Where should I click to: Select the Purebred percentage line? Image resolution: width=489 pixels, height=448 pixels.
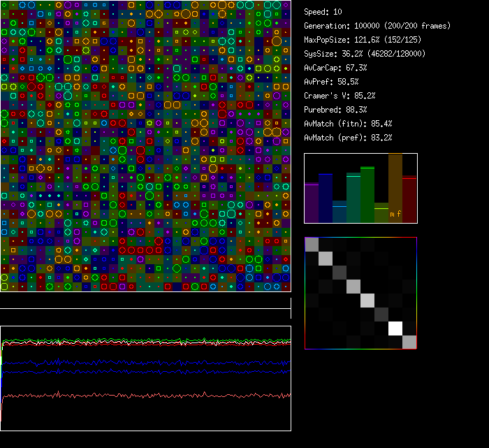pyautogui.click(x=335, y=110)
